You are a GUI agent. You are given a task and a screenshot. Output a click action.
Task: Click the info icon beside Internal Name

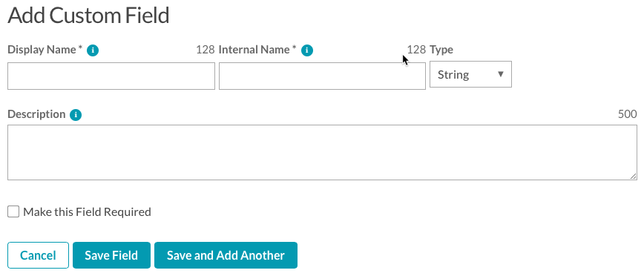[x=307, y=50]
